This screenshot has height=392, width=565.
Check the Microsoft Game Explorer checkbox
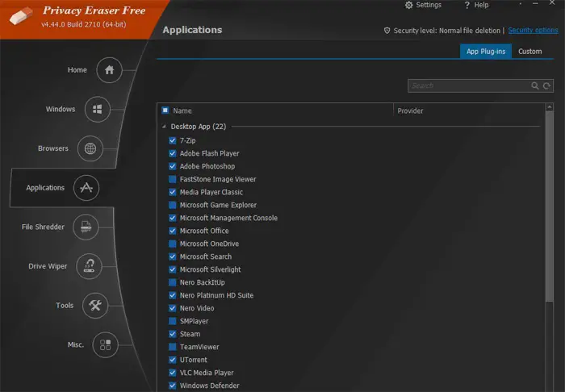[x=173, y=205]
